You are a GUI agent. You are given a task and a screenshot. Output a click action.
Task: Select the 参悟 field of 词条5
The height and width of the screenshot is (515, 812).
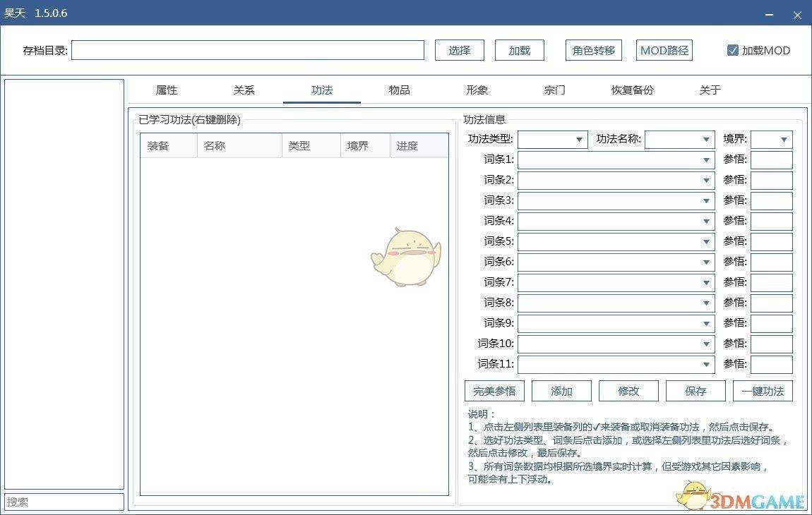772,242
